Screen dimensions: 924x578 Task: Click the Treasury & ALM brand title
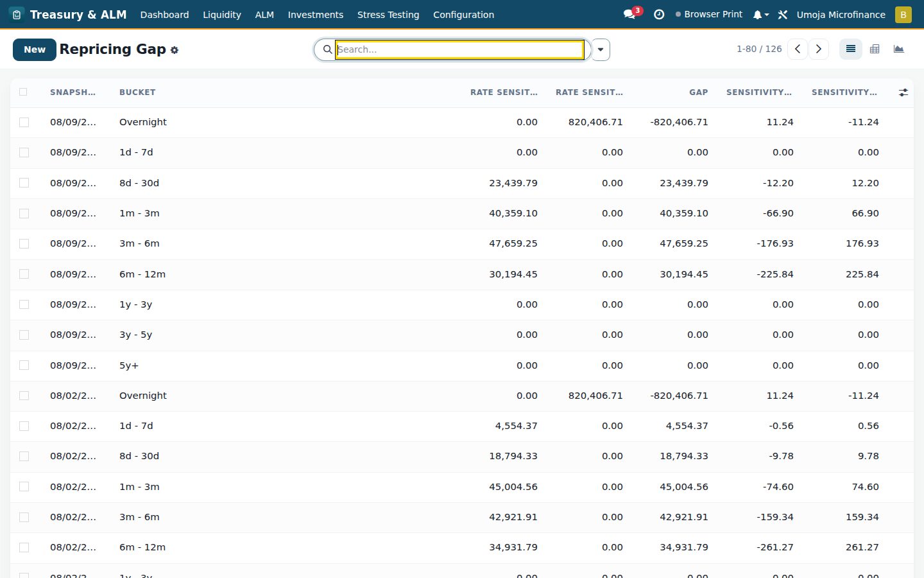click(x=78, y=14)
